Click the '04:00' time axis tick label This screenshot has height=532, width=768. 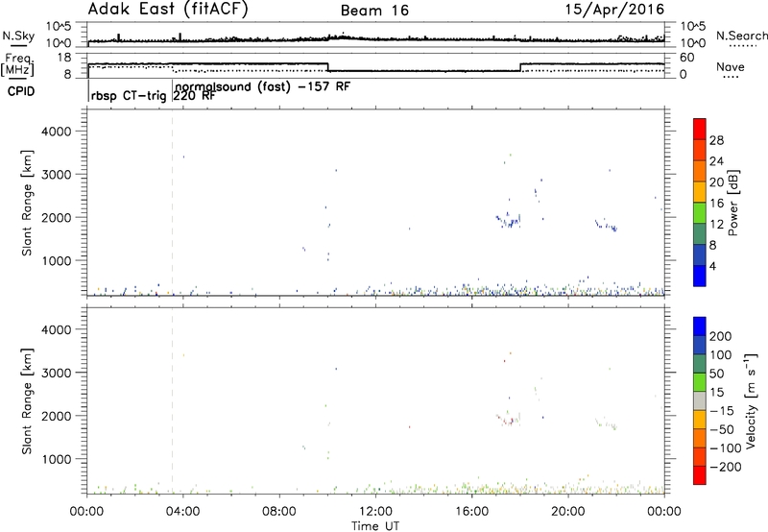tap(183, 512)
